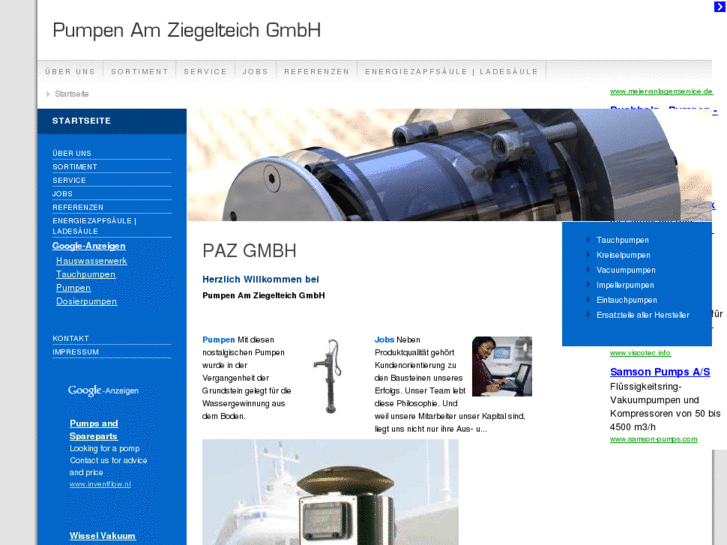Click the Herzlich Willkommen bei text

point(261,279)
